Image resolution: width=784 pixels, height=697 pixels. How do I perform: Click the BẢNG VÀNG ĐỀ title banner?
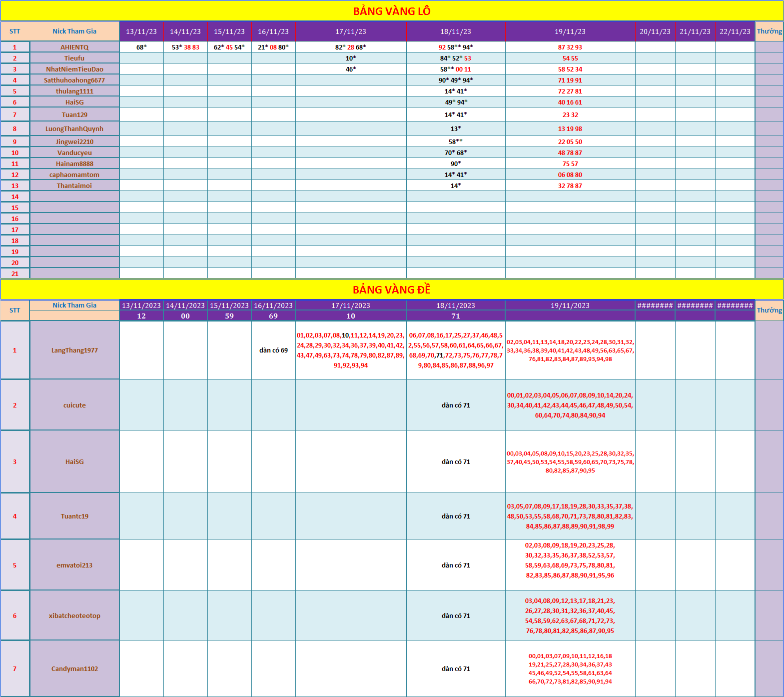392,289
